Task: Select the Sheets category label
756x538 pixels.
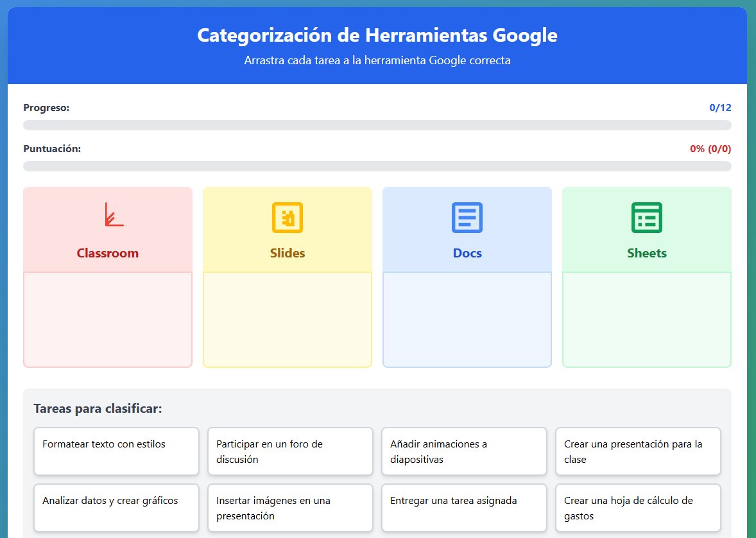Action: coord(647,253)
